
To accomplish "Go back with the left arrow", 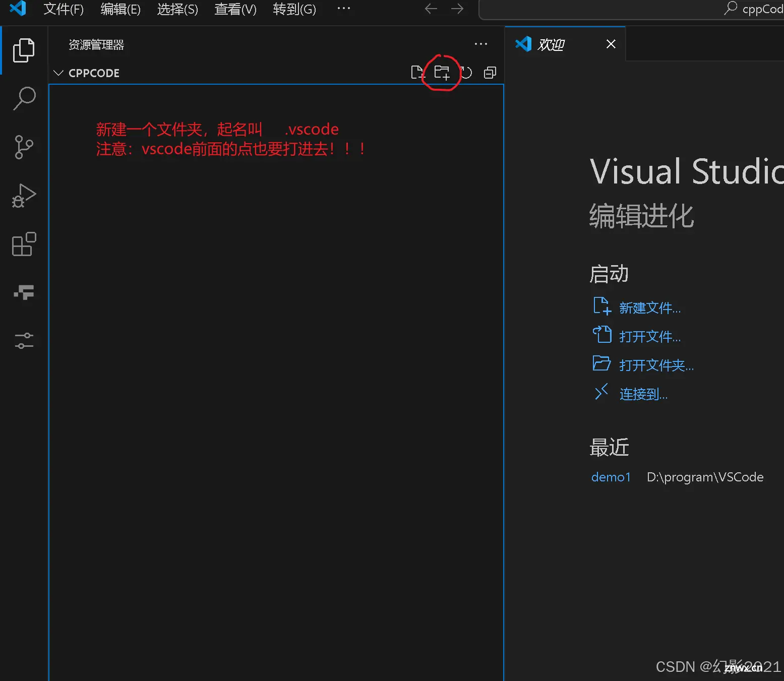I will (x=431, y=9).
